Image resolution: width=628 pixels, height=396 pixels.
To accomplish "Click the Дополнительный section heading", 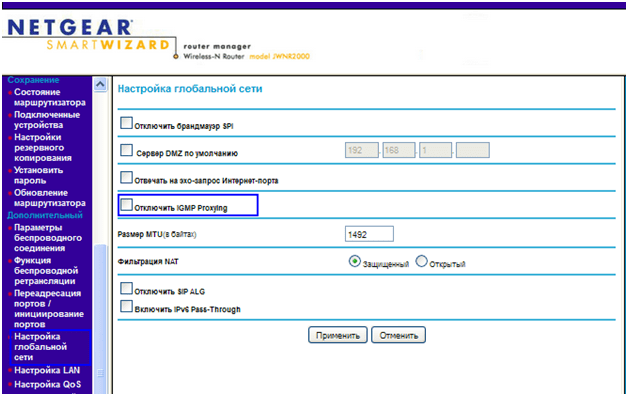I will pos(45,215).
